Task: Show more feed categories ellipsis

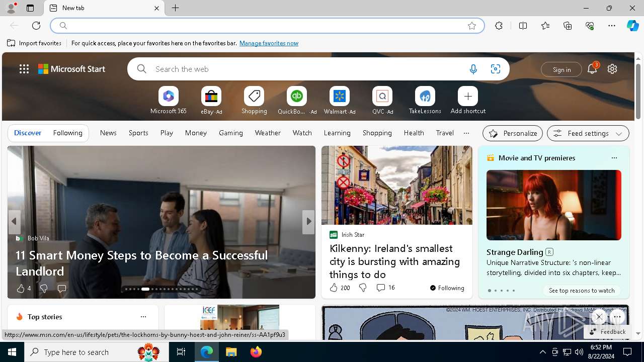Action: [466, 133]
